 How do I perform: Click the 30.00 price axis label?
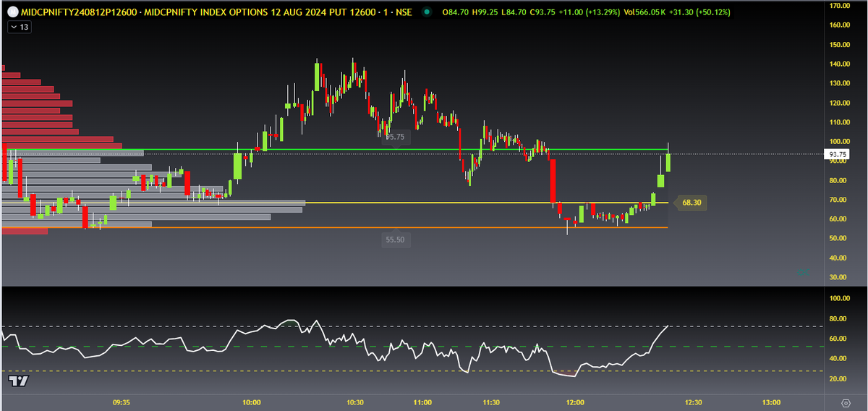[x=839, y=277]
